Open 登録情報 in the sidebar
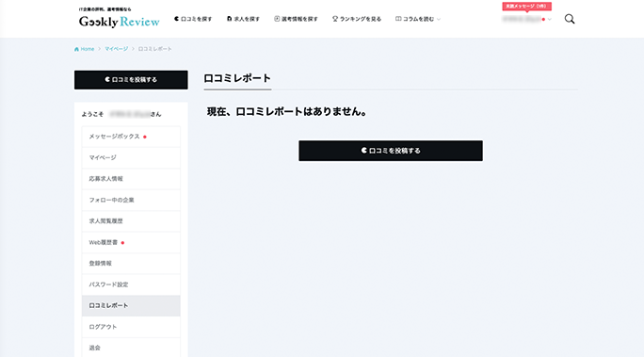Screen dimensions: 644x357 [131, 264]
